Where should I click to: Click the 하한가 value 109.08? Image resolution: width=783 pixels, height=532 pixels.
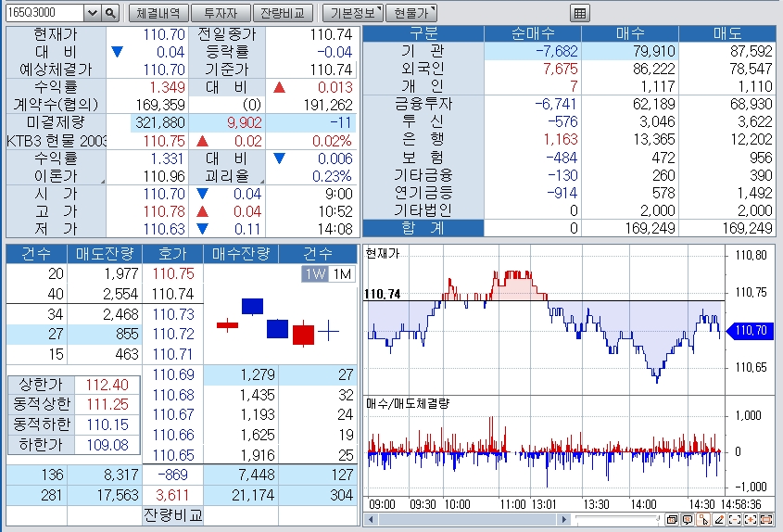pos(107,445)
